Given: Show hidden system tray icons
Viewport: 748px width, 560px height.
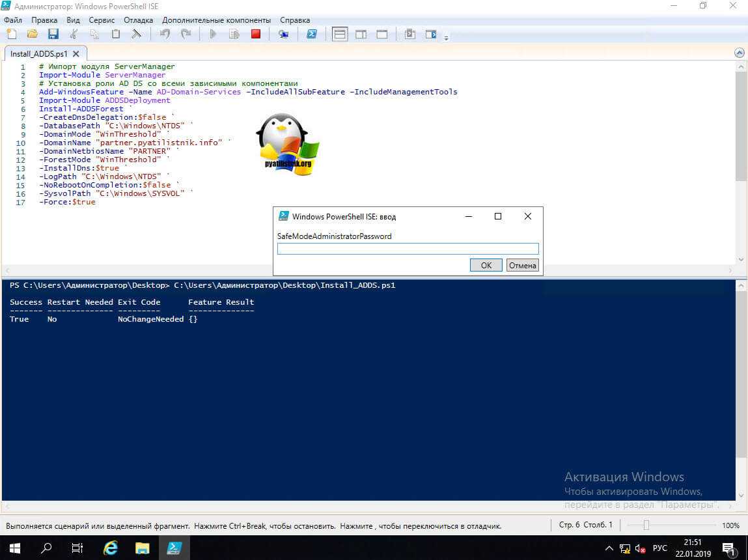Looking at the screenshot, I should click(609, 548).
